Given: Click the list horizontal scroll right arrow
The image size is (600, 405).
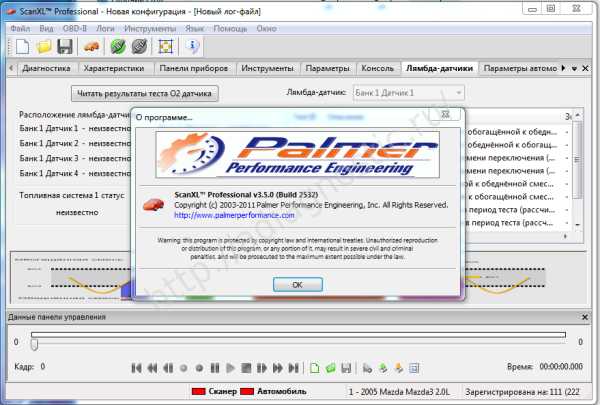Looking at the screenshot, I should 565,237.
